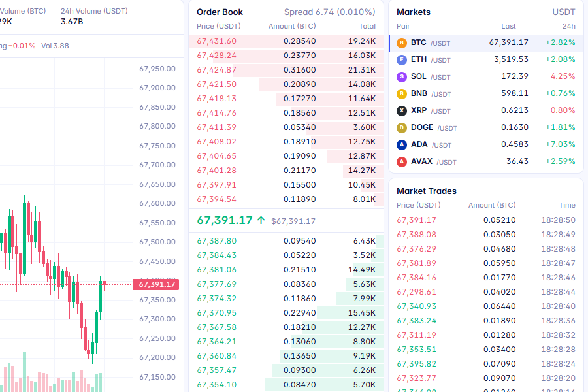Click the orange BTC coin icon
The height and width of the screenshot is (392, 588).
[402, 42]
